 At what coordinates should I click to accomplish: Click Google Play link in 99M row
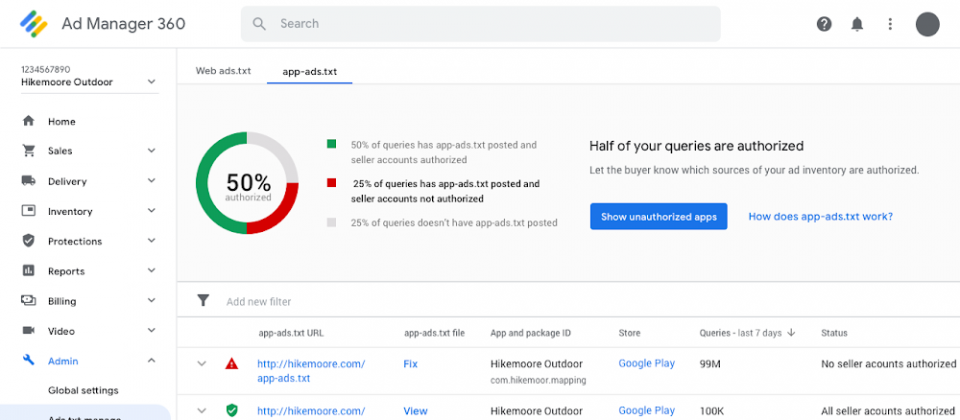point(647,363)
